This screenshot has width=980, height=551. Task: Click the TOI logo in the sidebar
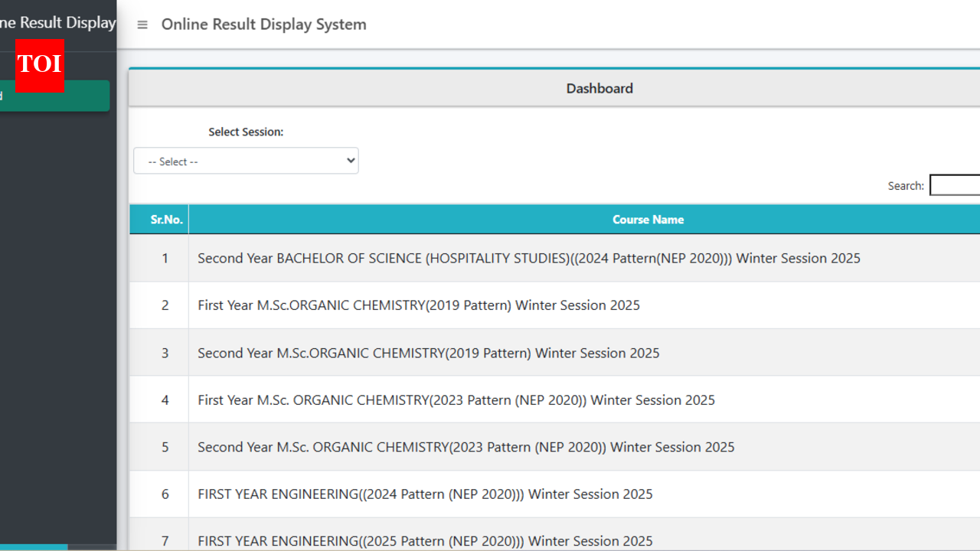[x=39, y=67]
